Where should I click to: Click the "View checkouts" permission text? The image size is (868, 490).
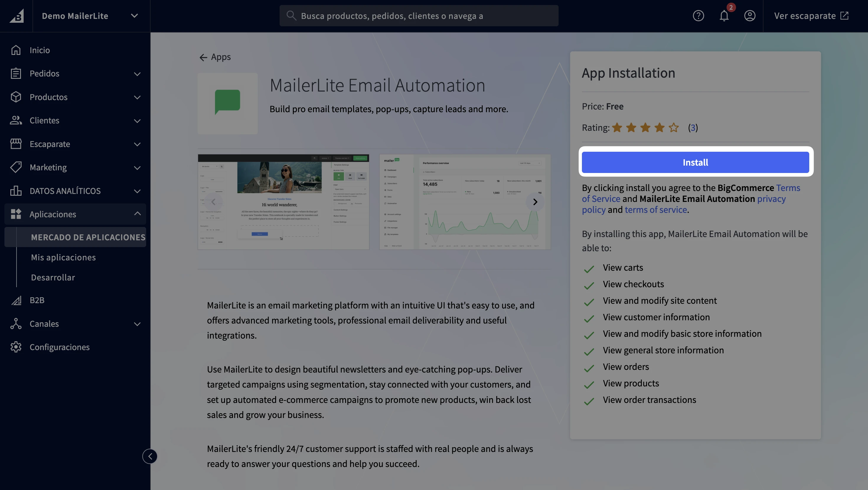point(634,284)
